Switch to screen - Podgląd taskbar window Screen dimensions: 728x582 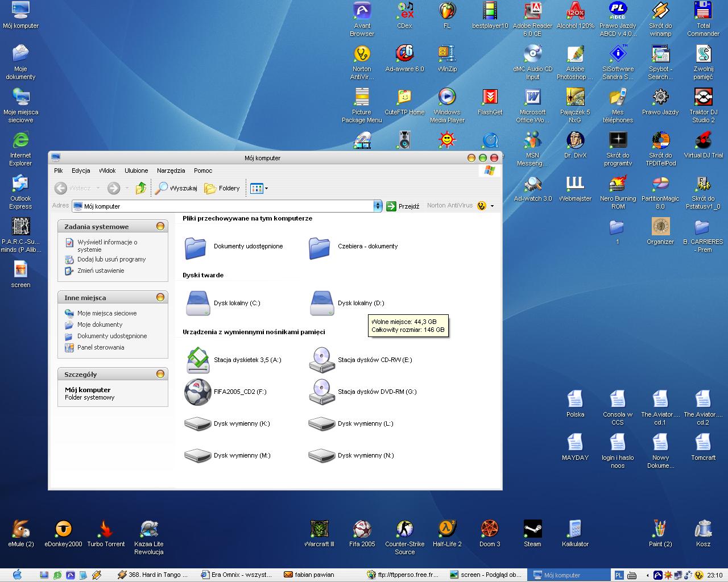(486, 575)
